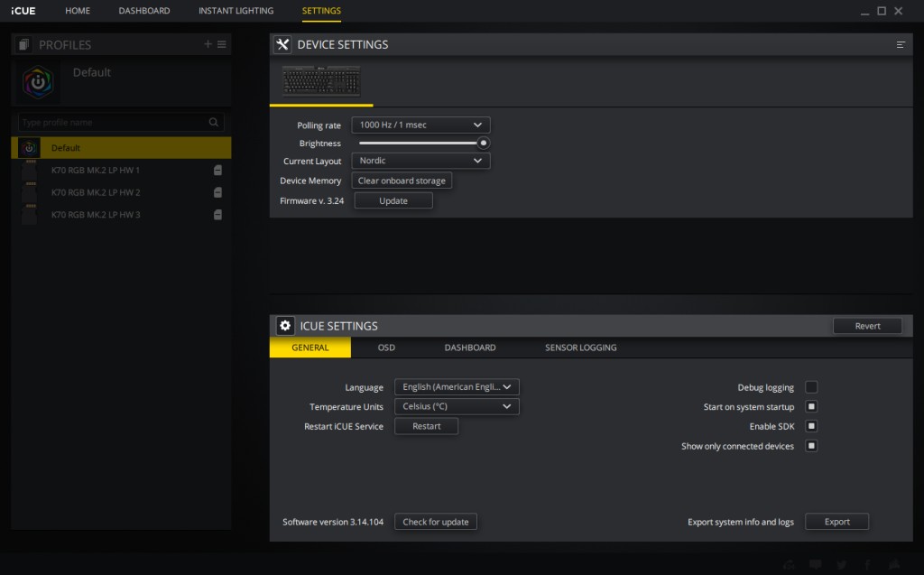Click memory chip icon for K70 HW 1
924x575 pixels.
tap(30, 171)
